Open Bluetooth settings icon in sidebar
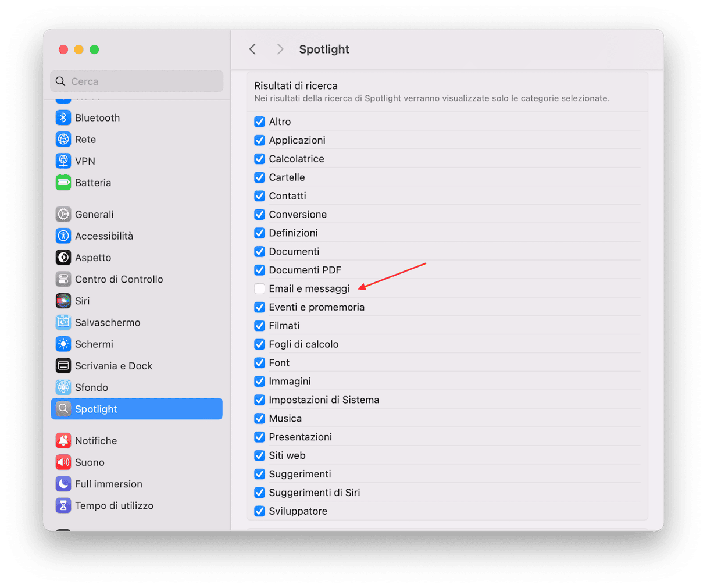Viewport: 707px width, 588px height. coord(63,117)
